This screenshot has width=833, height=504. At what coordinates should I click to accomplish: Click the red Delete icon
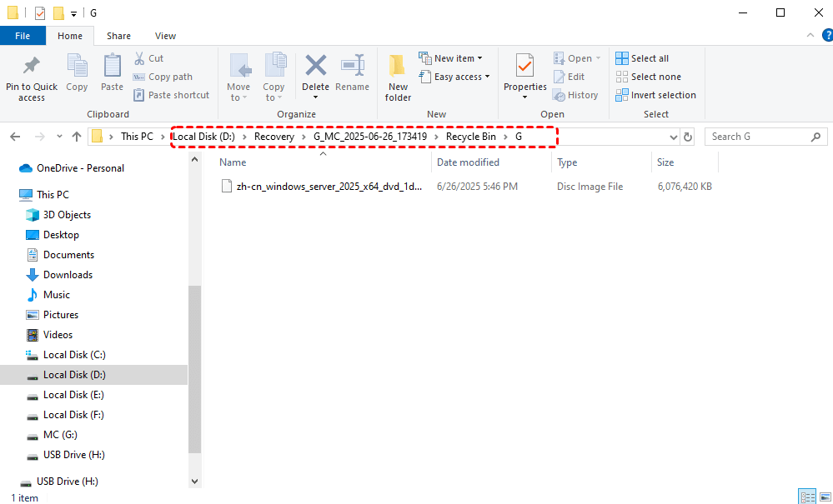[315, 66]
